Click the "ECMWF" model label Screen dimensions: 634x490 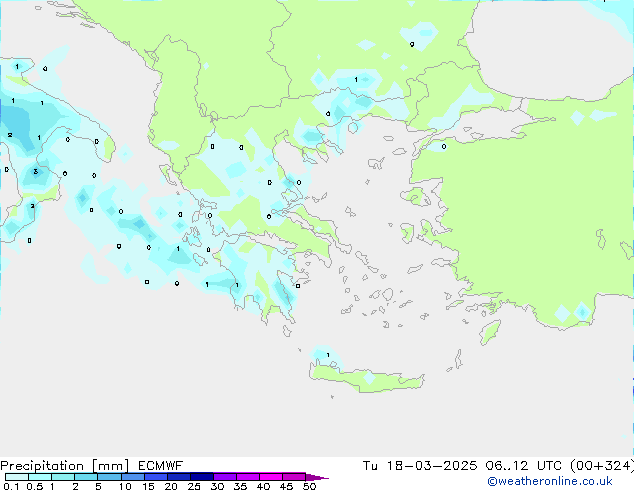point(160,466)
